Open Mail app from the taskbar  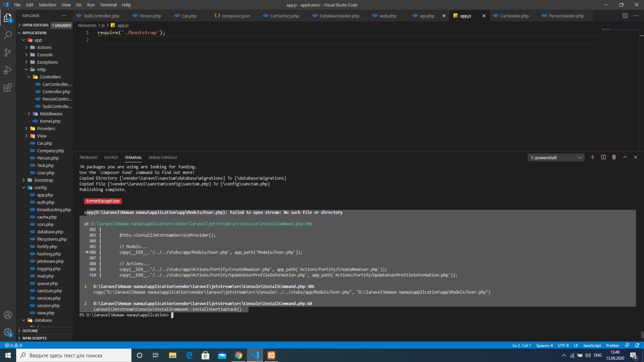(x=222, y=355)
